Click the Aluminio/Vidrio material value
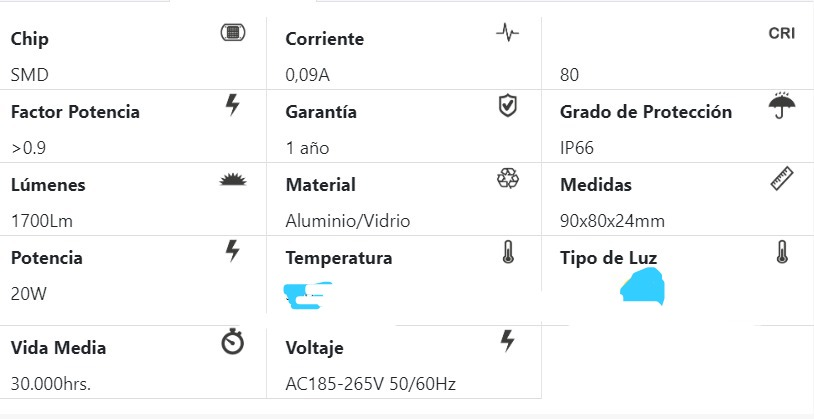The image size is (814, 419). click(x=347, y=221)
